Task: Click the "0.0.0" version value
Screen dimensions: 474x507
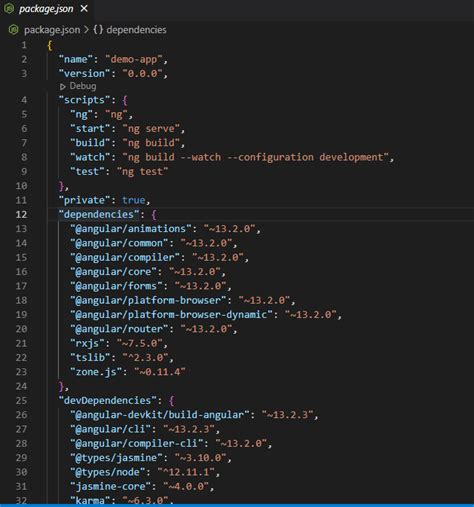Action: (142, 73)
